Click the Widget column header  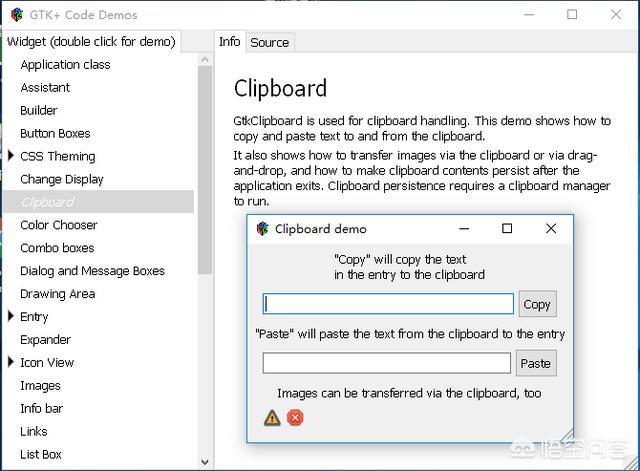pyautogui.click(x=92, y=42)
